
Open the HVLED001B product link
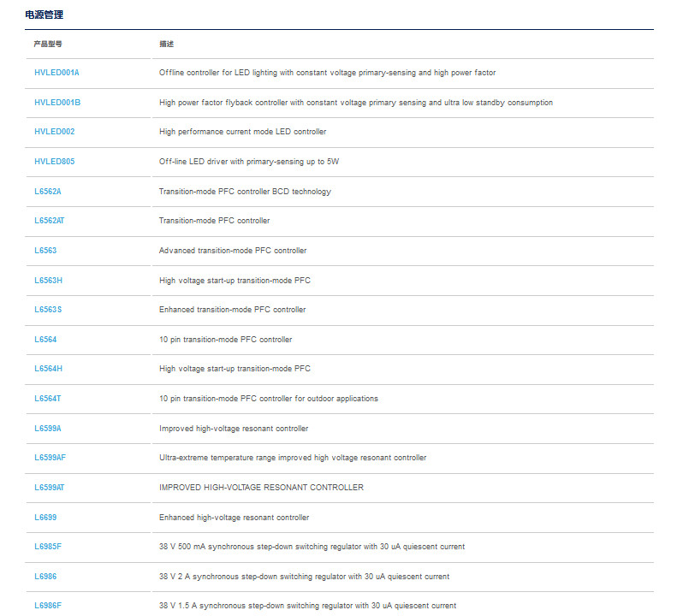pyautogui.click(x=57, y=103)
